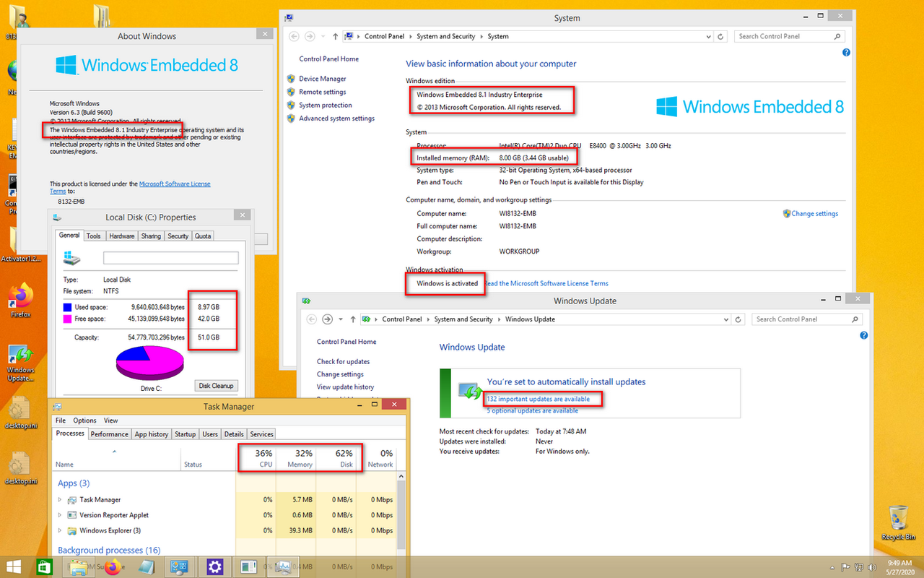
Task: Click Remote settings in System window
Action: coord(323,92)
